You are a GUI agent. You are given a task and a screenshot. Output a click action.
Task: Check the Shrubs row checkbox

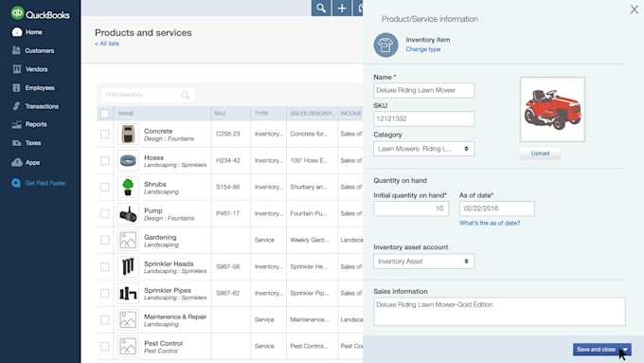[x=105, y=187]
